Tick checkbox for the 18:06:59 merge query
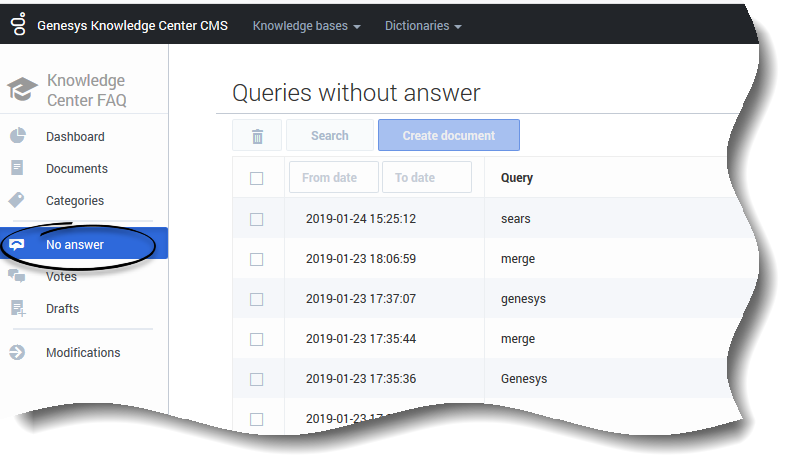This screenshot has height=470, width=794. pos(257,259)
